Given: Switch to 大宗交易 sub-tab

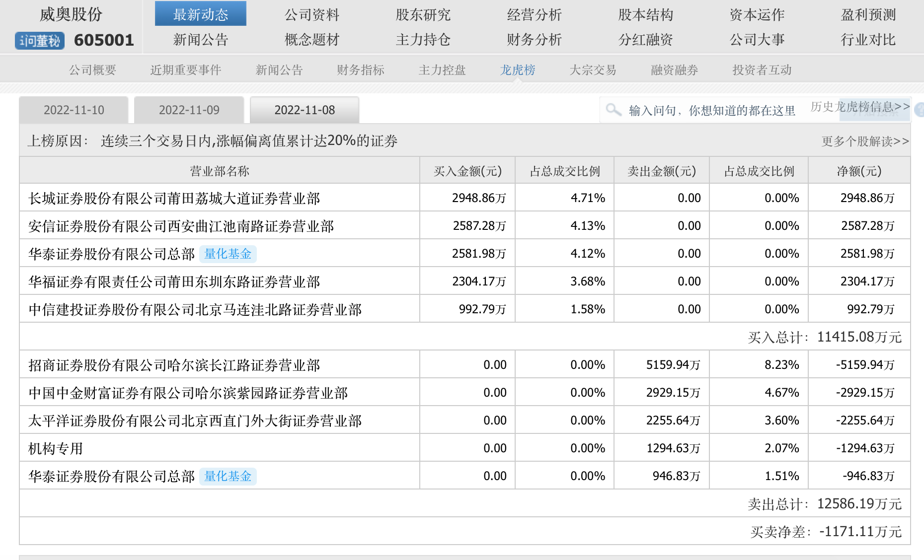Looking at the screenshot, I should (593, 70).
